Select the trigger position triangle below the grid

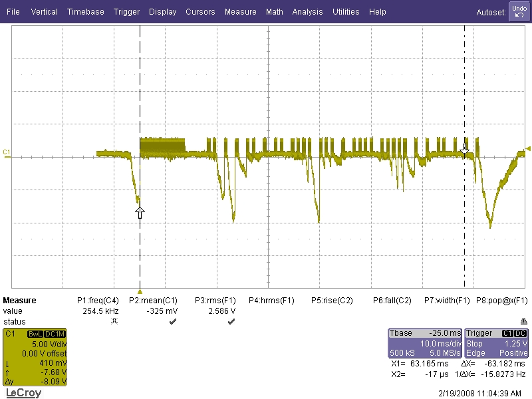tap(140, 291)
